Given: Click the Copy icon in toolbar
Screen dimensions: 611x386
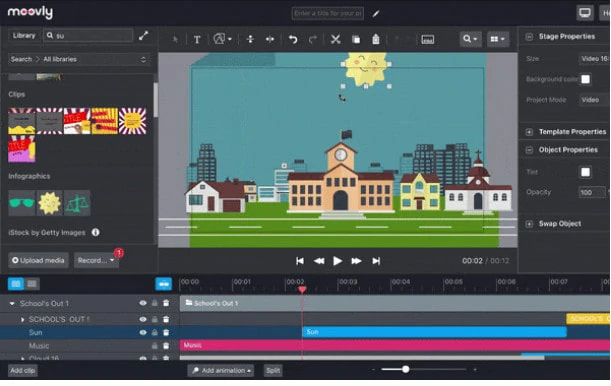Looking at the screenshot, I should coord(356,39).
